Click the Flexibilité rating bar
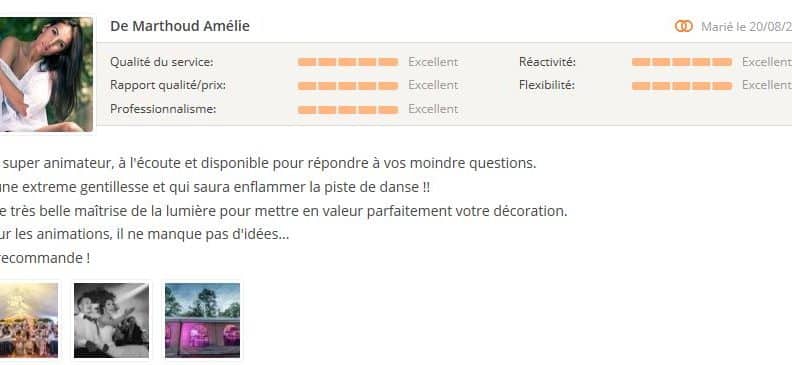792x365 pixels. 681,86
